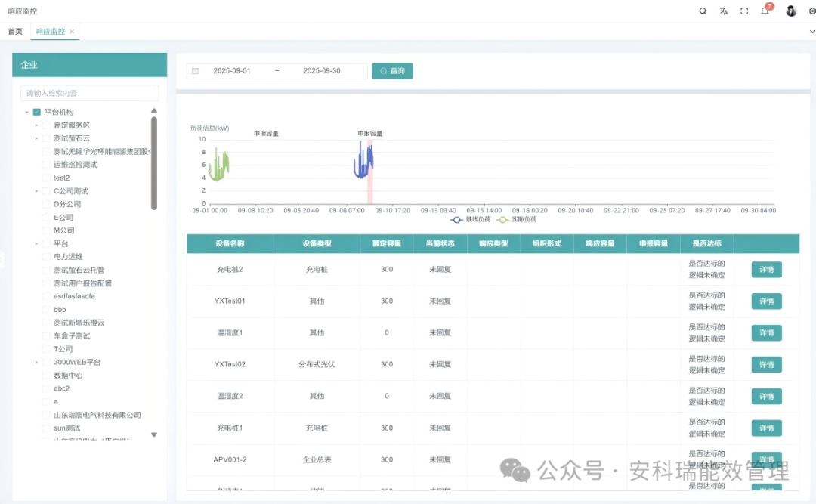Screen dimensions: 816x504
Task: Open 详情 for 充电桩2
Action: (x=767, y=270)
